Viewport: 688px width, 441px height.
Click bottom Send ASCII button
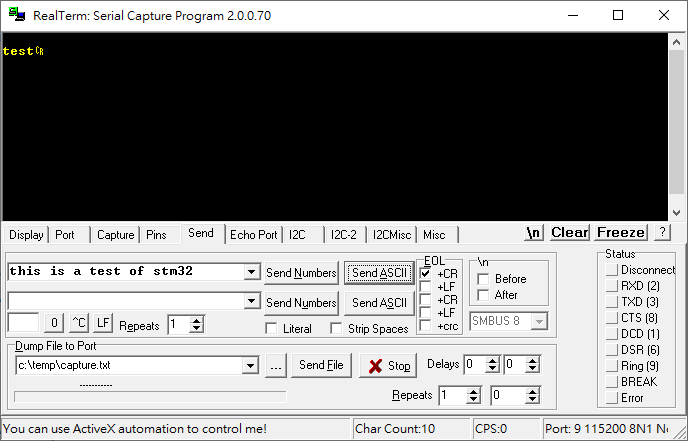379,303
